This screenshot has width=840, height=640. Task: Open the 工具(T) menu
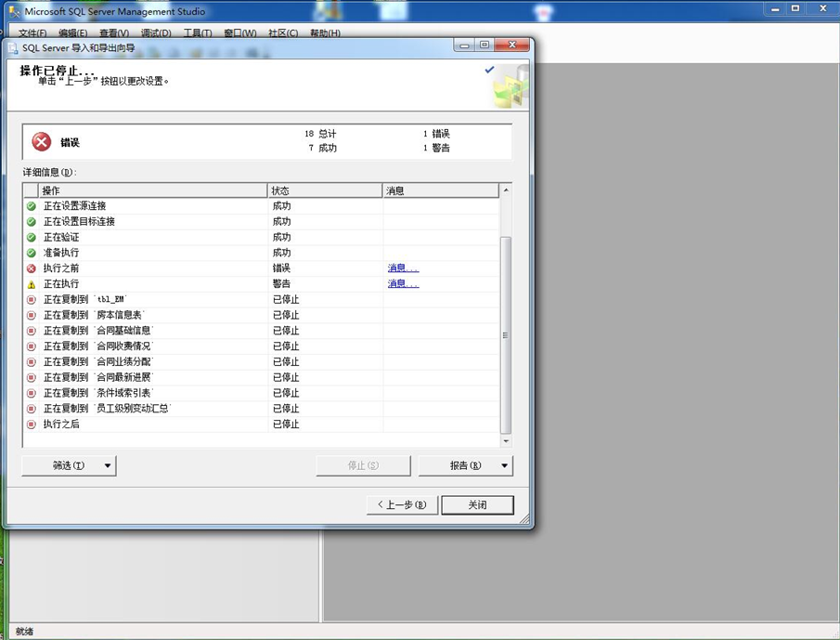coord(198,33)
